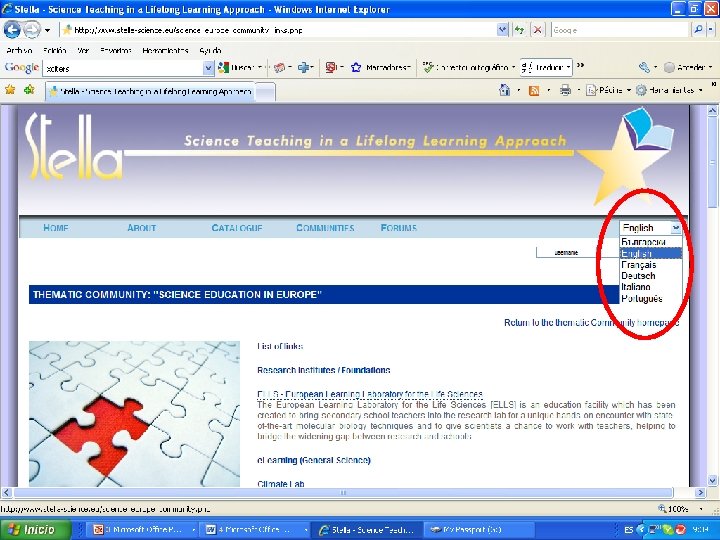Click the magnifier search icon by search box
720x540 pixels.
tap(698, 30)
